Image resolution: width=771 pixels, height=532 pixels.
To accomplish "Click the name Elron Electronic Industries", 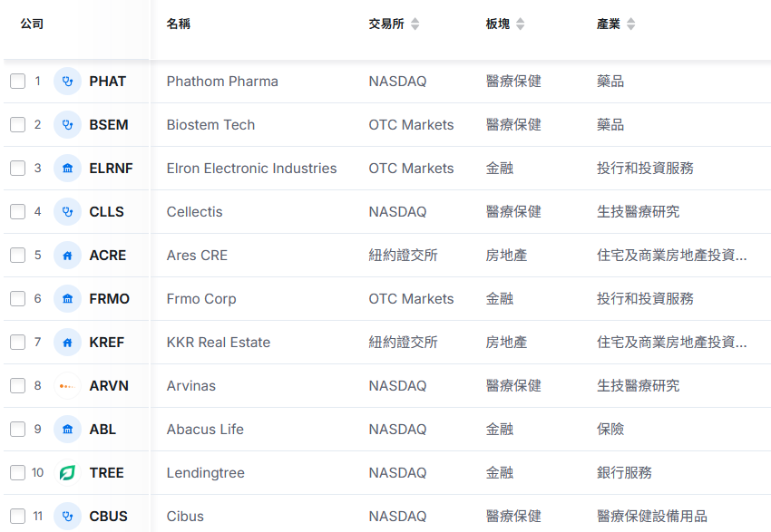I will pos(252,169).
